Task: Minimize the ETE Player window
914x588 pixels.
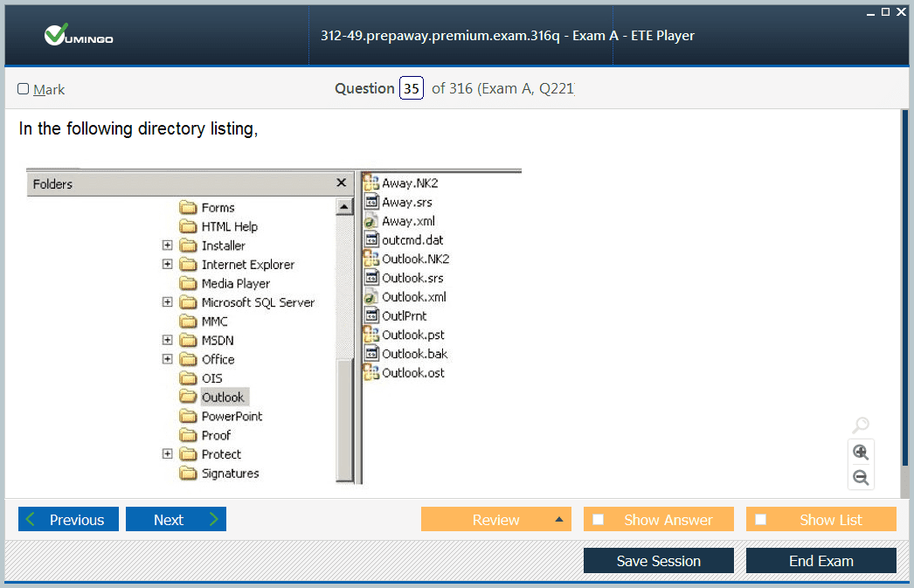Action: click(x=870, y=13)
